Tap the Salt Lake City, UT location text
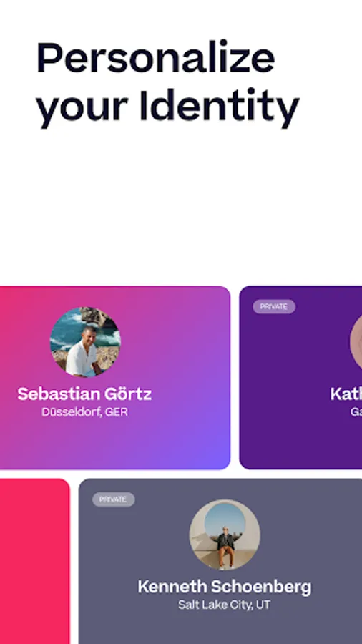Viewport: 362px width, 644px height. click(x=225, y=605)
